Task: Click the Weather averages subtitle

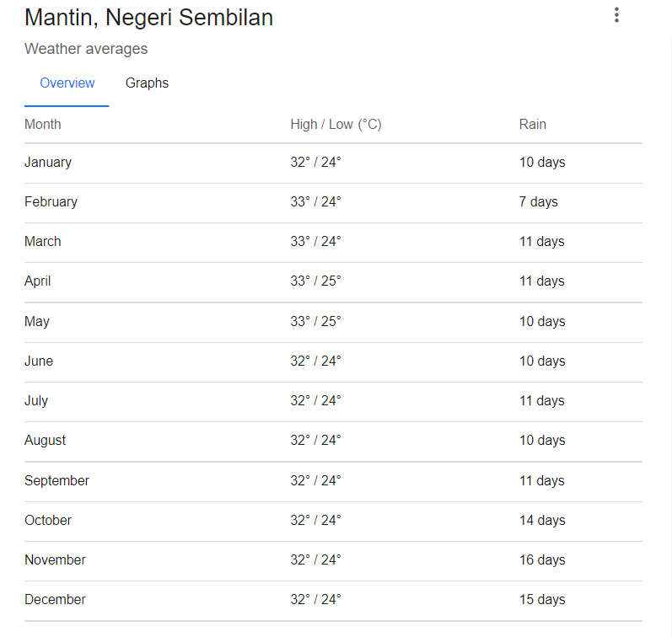Action: (86, 49)
